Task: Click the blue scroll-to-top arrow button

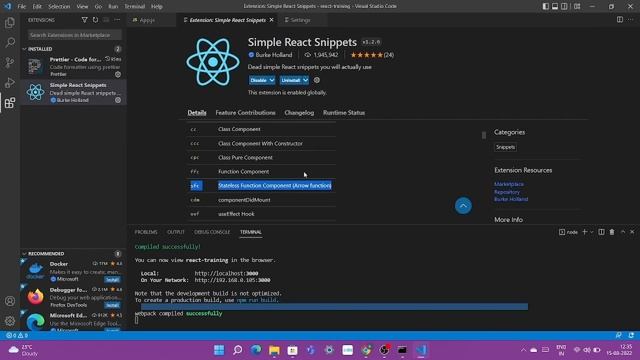Action: pyautogui.click(x=463, y=206)
